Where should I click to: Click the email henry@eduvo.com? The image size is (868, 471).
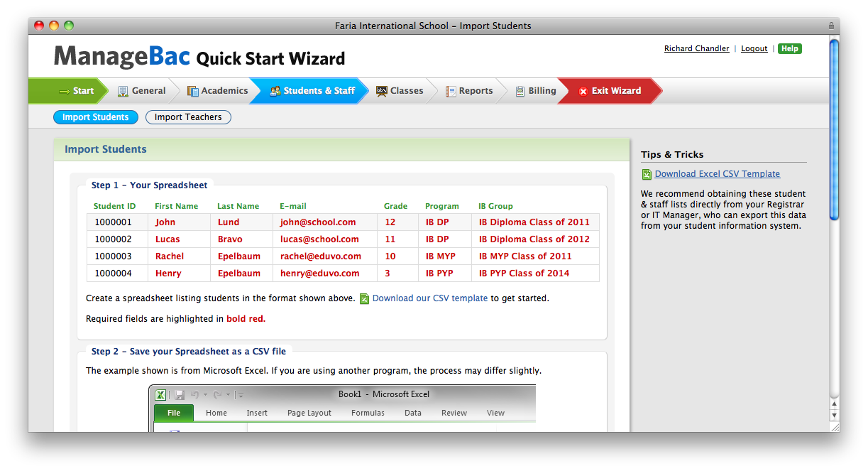(319, 274)
